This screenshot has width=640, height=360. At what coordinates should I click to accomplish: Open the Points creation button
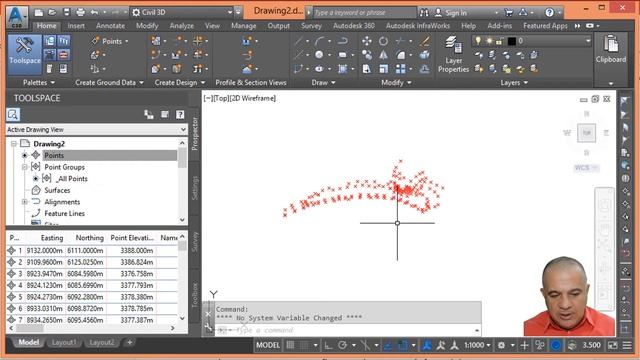(109, 41)
